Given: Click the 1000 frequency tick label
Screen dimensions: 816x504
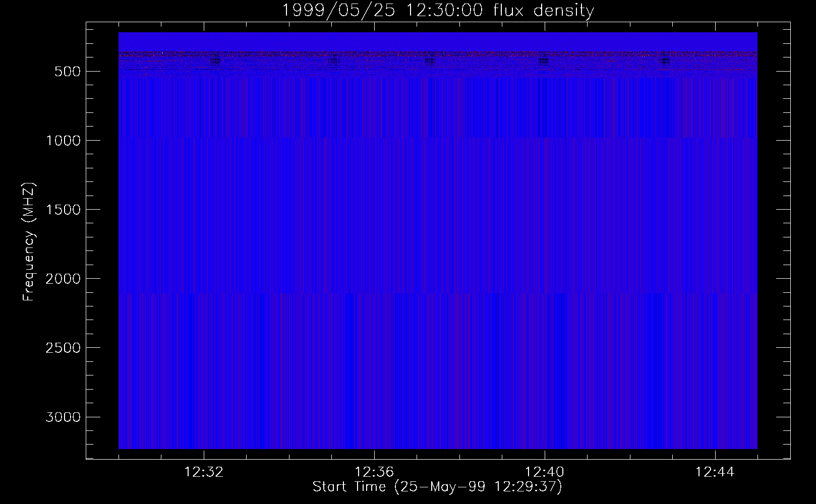Looking at the screenshot, I should point(63,141).
